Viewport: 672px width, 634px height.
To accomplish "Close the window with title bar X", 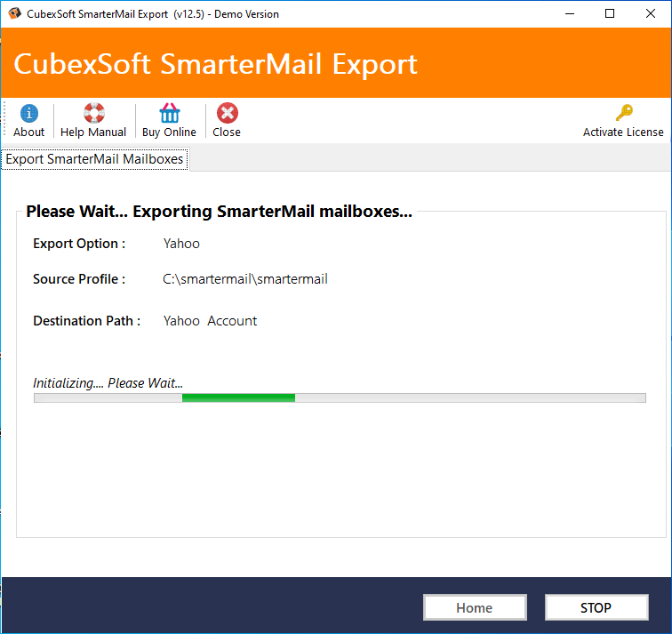I will pyautogui.click(x=650, y=13).
